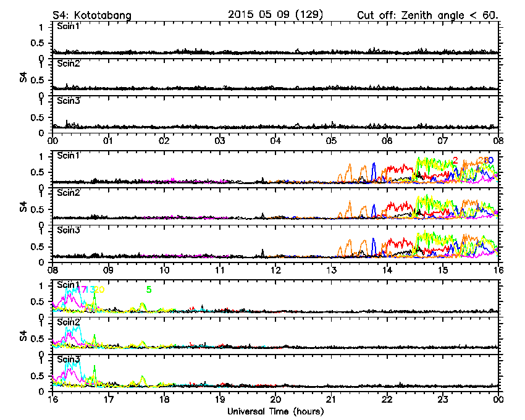Pick hour tick "23" on the bottom axis

pos(443,399)
